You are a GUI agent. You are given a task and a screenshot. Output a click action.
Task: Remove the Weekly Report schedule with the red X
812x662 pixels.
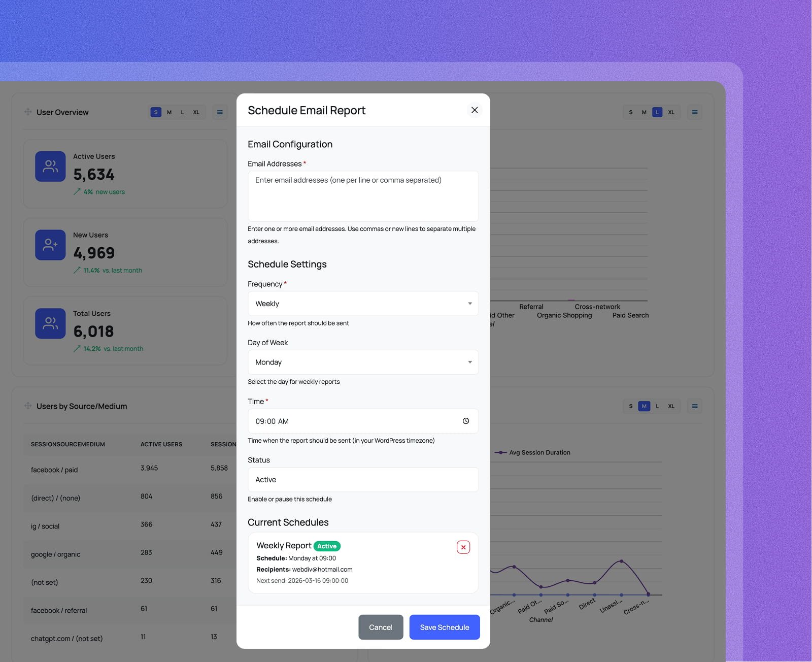(463, 547)
